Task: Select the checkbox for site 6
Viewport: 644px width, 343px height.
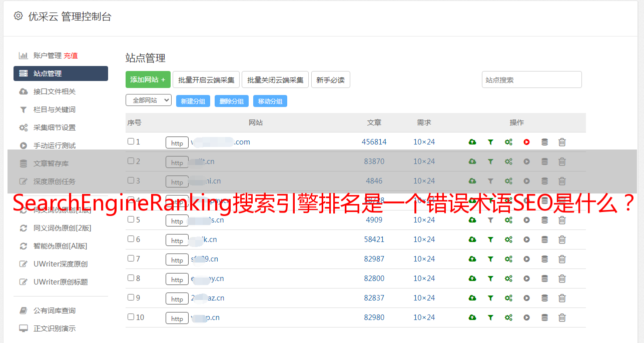Action: click(x=131, y=239)
